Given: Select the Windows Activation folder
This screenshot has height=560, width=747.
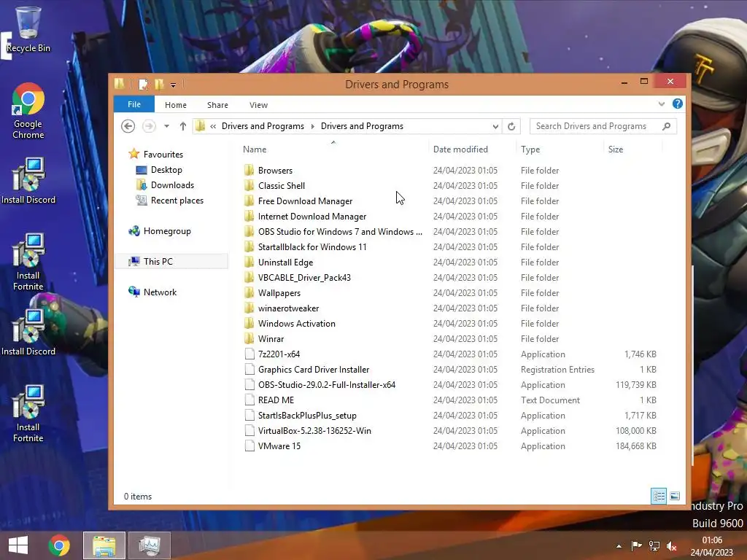Looking at the screenshot, I should [296, 323].
